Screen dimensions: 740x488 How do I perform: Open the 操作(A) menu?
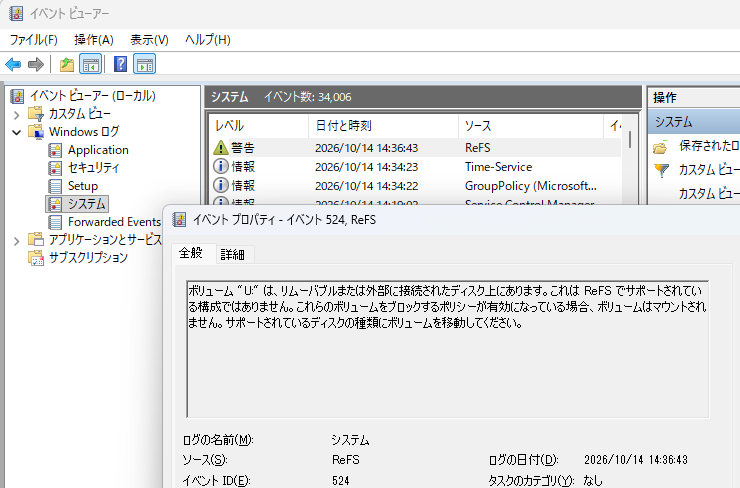coord(93,40)
